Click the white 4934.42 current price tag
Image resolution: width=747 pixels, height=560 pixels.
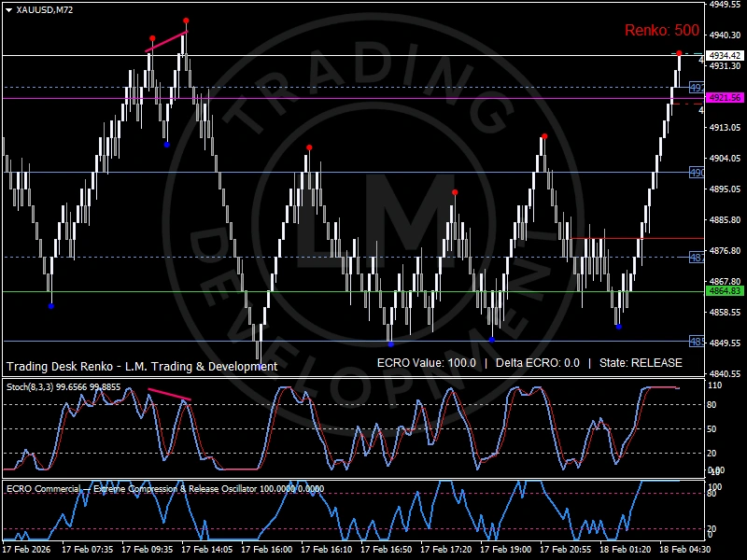coord(725,56)
